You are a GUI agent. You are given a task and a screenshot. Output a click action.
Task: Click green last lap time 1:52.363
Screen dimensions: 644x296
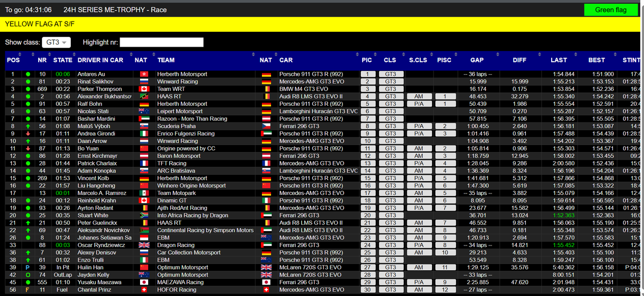point(563,215)
